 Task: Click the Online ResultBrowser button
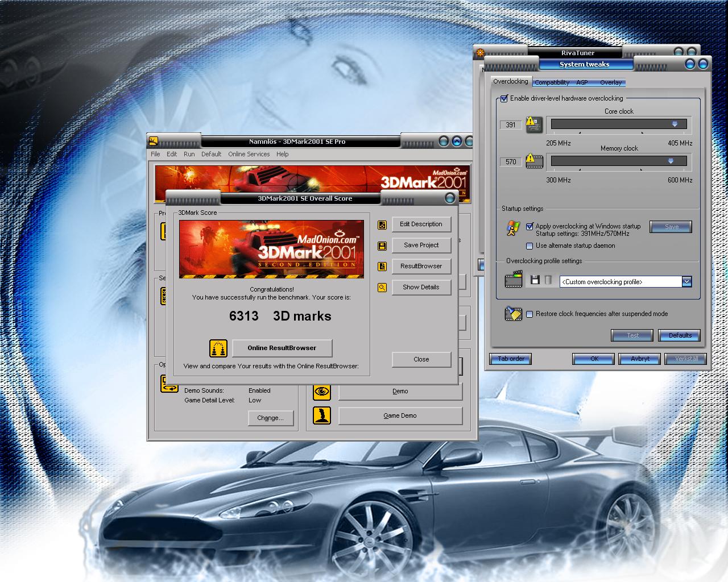pyautogui.click(x=282, y=348)
